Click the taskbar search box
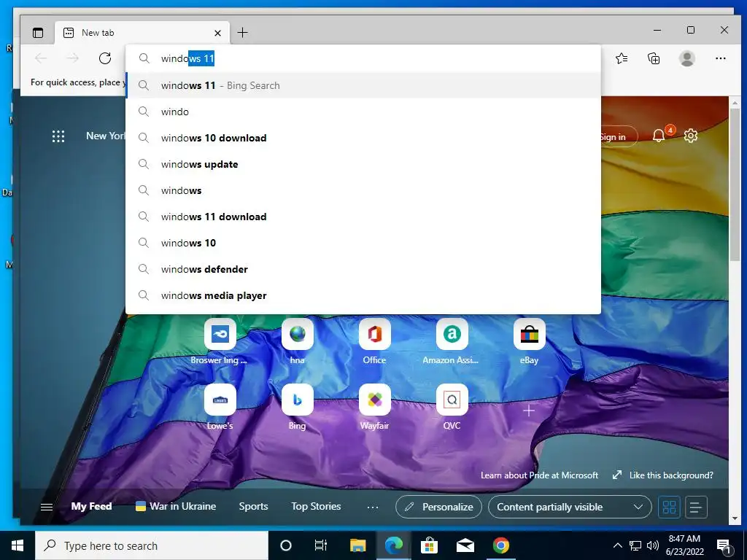Image resolution: width=747 pixels, height=560 pixels. (152, 545)
